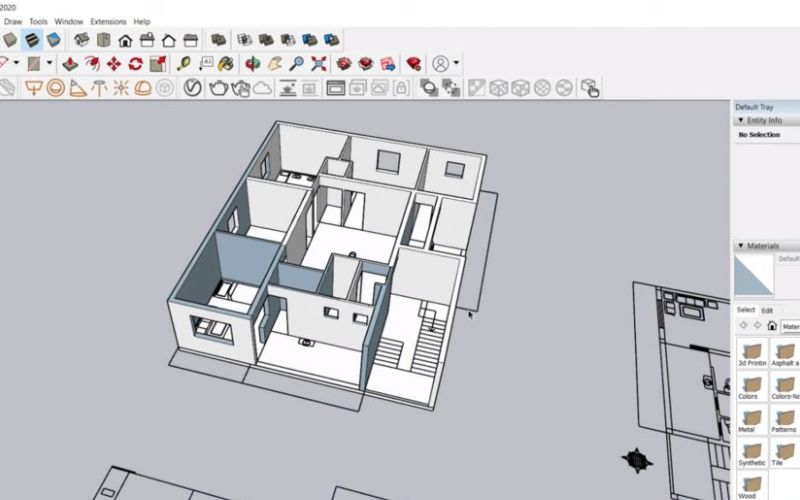Viewport: 800px width, 500px height.
Task: Open the Extensions menu
Action: 108,21
